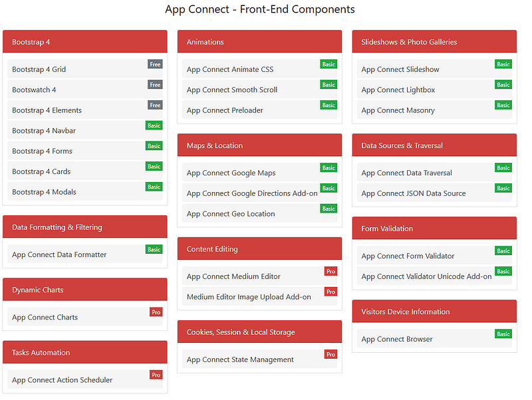This screenshot has height=400, width=532.
Task: Select Bootswatch 4 list row
Action: click(85, 89)
